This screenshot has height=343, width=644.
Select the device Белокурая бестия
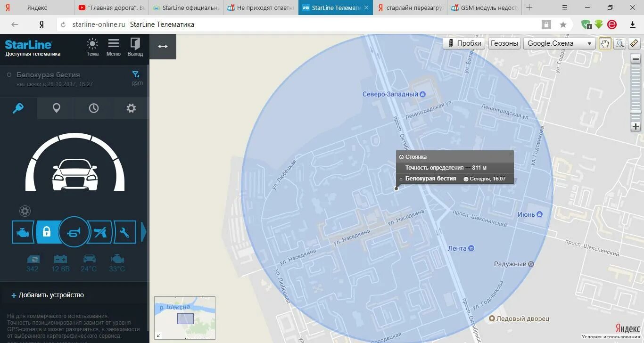tap(48, 74)
